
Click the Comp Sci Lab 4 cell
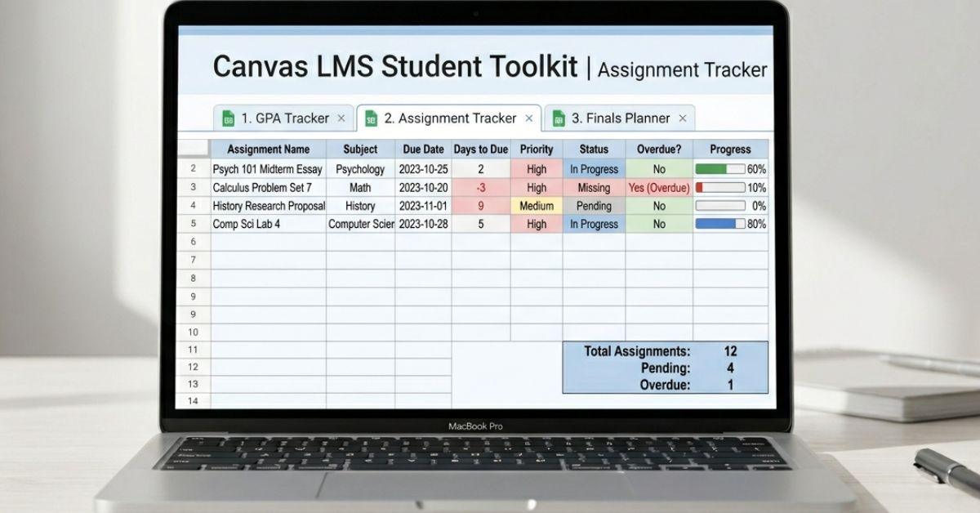[268, 224]
